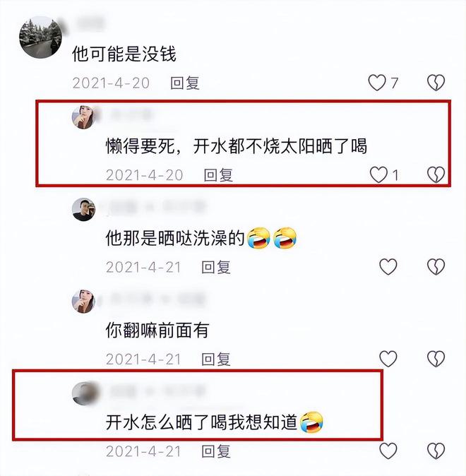Dislike the "你翻嘛前面有" comment

[436, 359]
